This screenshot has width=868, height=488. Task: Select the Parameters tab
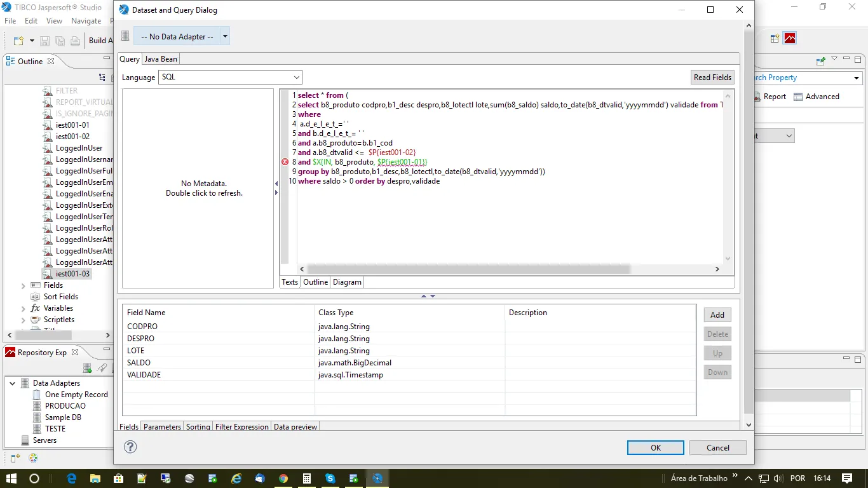pyautogui.click(x=162, y=427)
